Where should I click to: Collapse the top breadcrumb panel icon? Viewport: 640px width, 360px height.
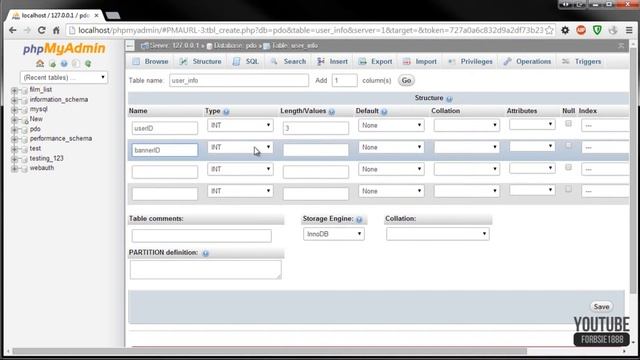click(621, 46)
